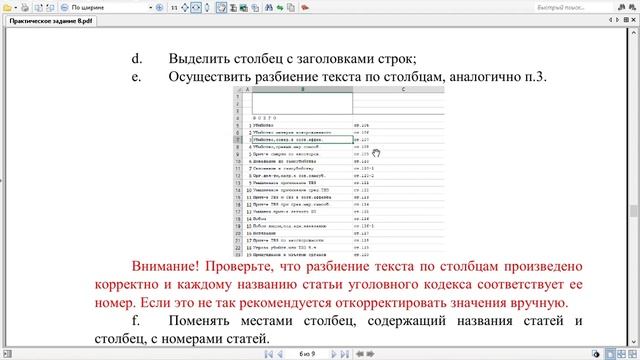Click the green arrows icon
This screenshot has width=640, height=360.
280,7
